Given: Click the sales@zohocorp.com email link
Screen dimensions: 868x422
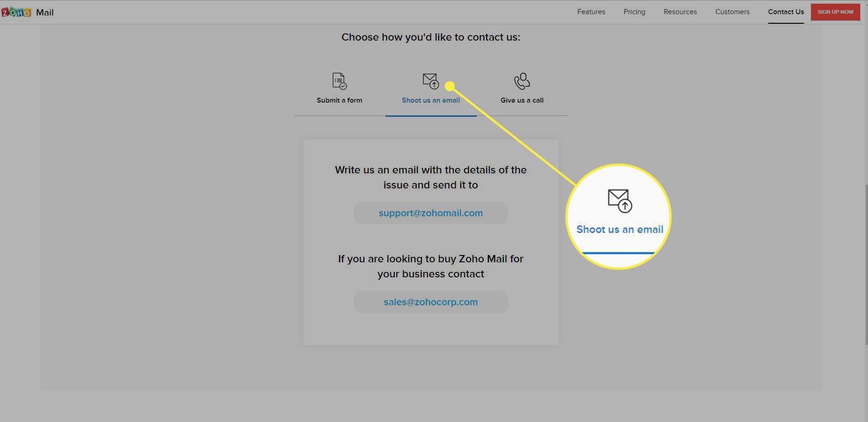Looking at the screenshot, I should (431, 302).
